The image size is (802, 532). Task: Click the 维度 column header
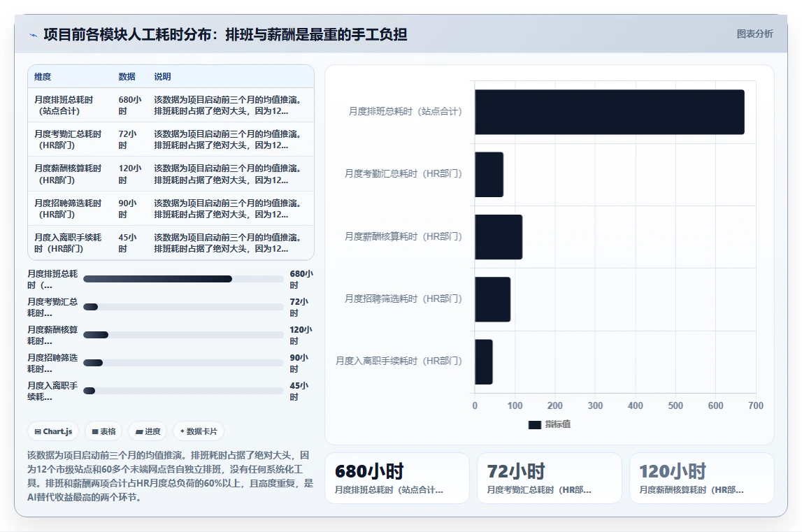[x=43, y=77]
